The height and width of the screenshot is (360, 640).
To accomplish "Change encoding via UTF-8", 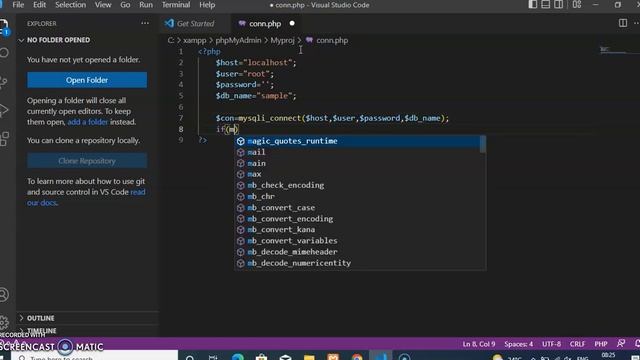I will click(551, 344).
